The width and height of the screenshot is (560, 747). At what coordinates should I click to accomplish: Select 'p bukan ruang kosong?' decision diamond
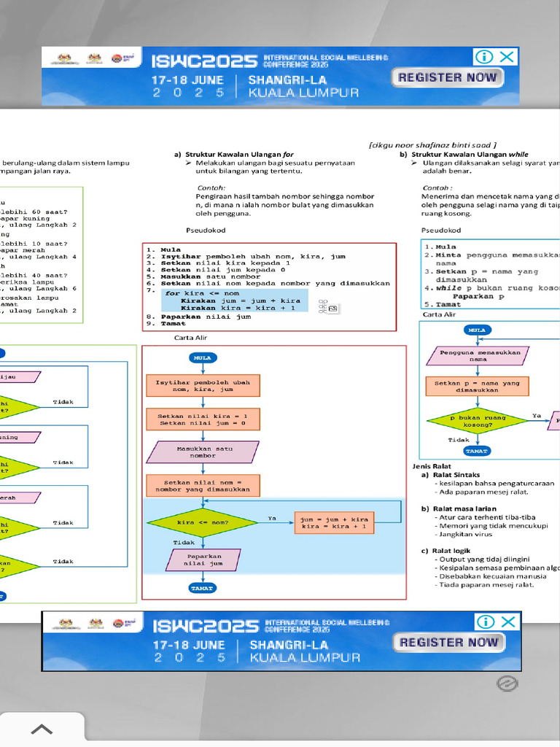pyautogui.click(x=478, y=421)
